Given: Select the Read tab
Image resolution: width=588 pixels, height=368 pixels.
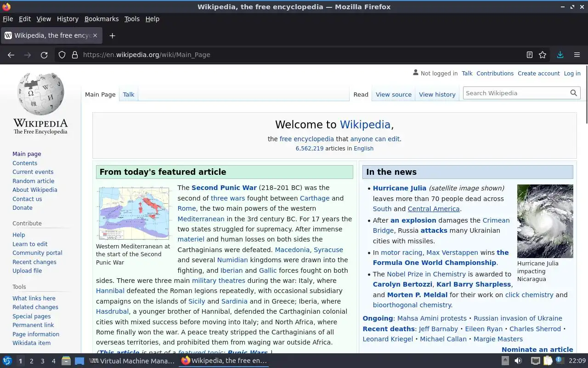Looking at the screenshot, I should click(x=361, y=94).
